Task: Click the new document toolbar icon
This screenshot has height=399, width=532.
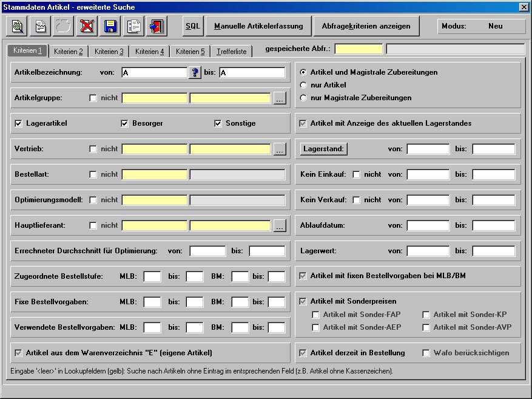Action: 41,26
